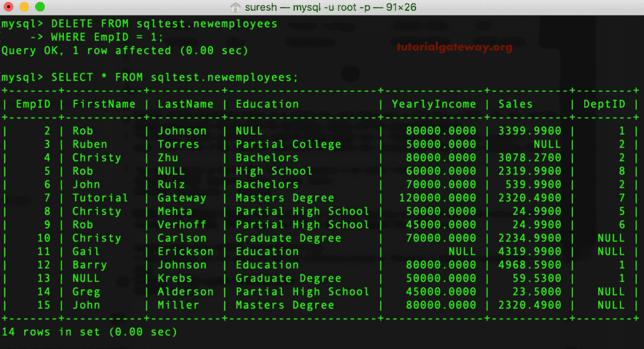Click the YearlyIncome column header

tap(434, 104)
